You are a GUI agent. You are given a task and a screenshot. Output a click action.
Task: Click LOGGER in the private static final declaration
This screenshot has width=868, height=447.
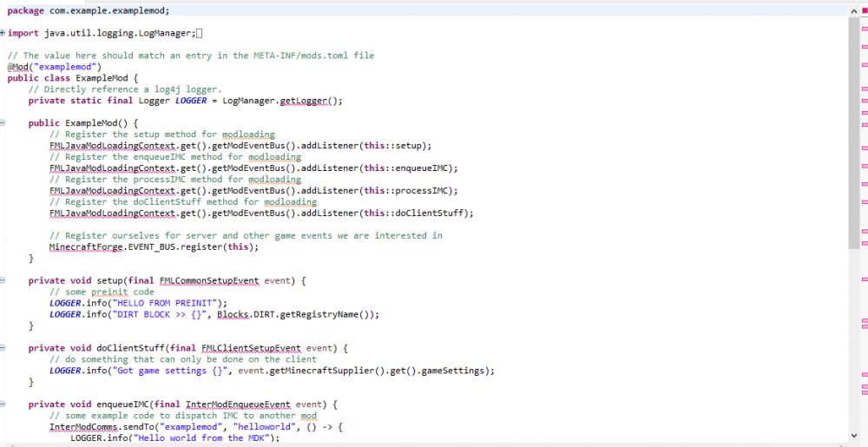click(x=190, y=101)
